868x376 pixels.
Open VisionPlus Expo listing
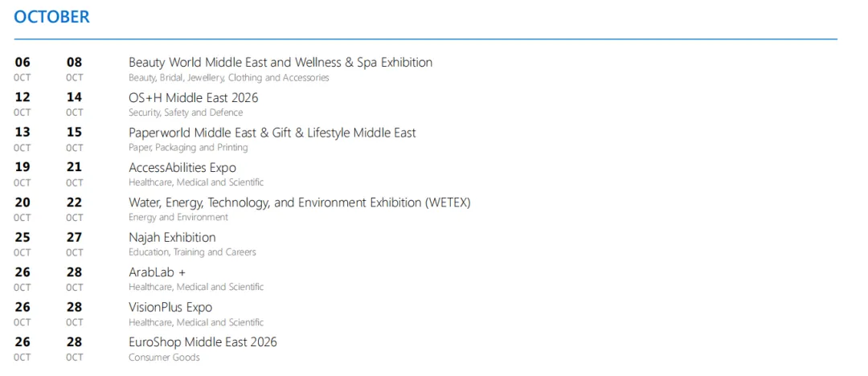[170, 308]
